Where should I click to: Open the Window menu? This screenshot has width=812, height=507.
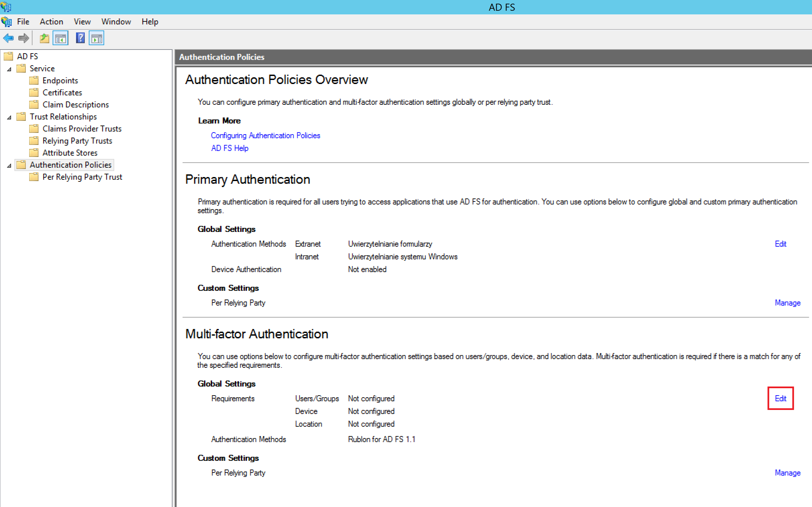(116, 22)
